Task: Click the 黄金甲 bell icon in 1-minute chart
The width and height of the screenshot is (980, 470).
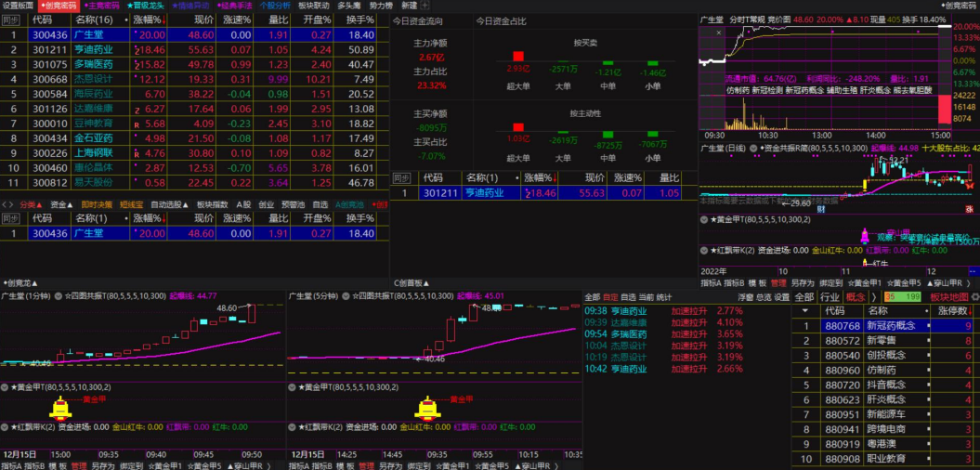Action: pyautogui.click(x=60, y=408)
